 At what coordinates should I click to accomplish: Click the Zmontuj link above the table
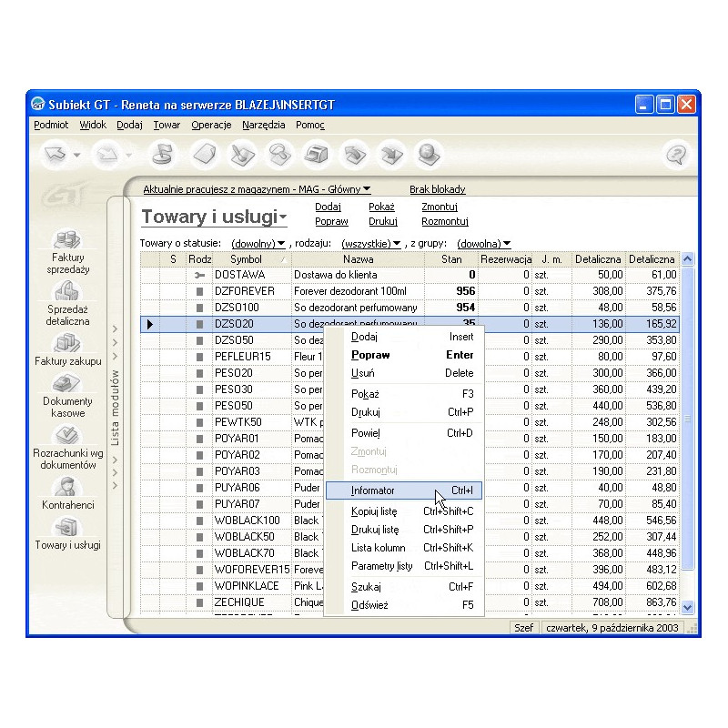coord(440,207)
